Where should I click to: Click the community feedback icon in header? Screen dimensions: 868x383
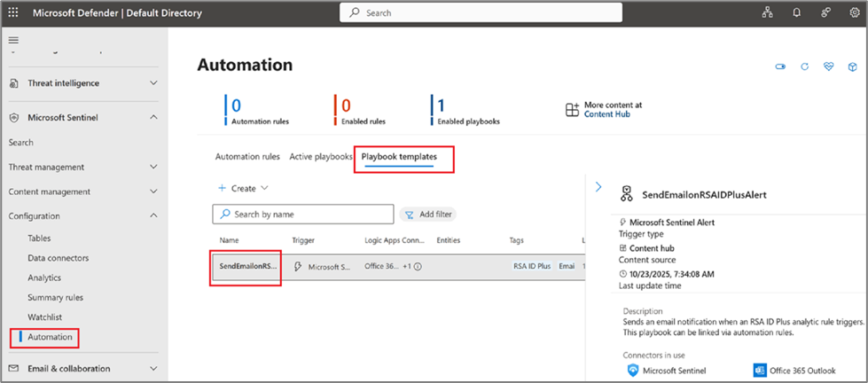click(826, 13)
